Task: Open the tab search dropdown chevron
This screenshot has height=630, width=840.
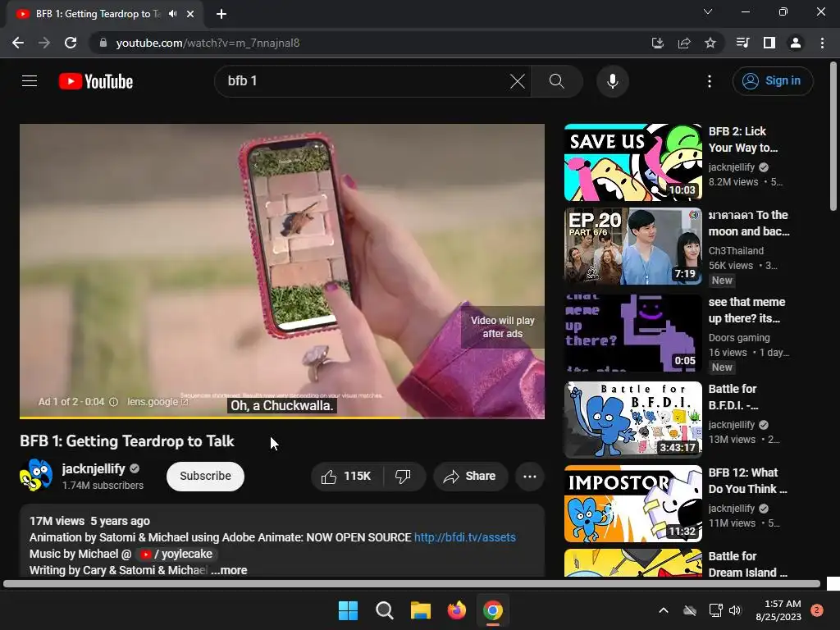Action: point(708,11)
